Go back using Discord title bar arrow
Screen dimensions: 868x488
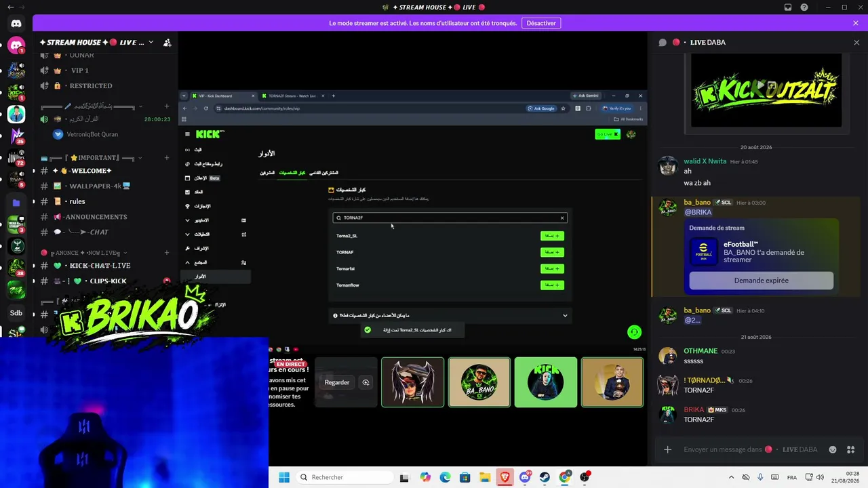click(10, 7)
